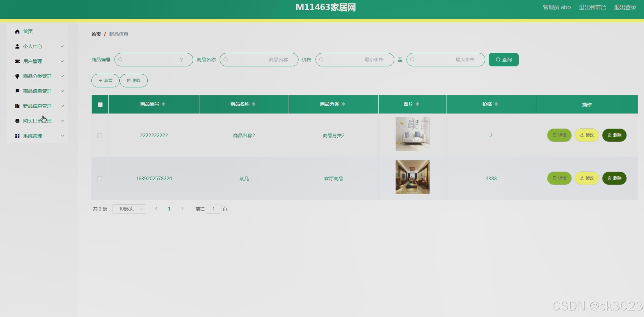Click the 用户管理 sidebar icon
This screenshot has width=644, height=317.
point(17,61)
